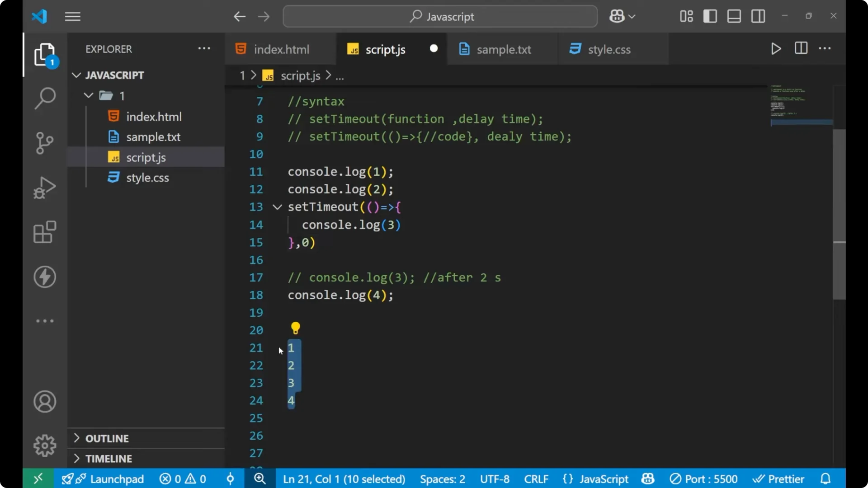868x488 pixels.
Task: Click the lightbulb code action on line 20
Action: click(296, 327)
